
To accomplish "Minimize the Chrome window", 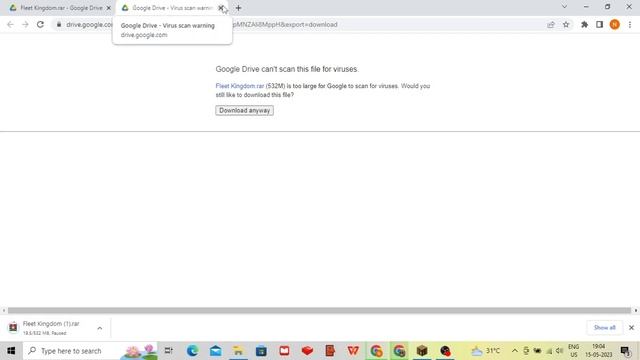I will click(586, 7).
